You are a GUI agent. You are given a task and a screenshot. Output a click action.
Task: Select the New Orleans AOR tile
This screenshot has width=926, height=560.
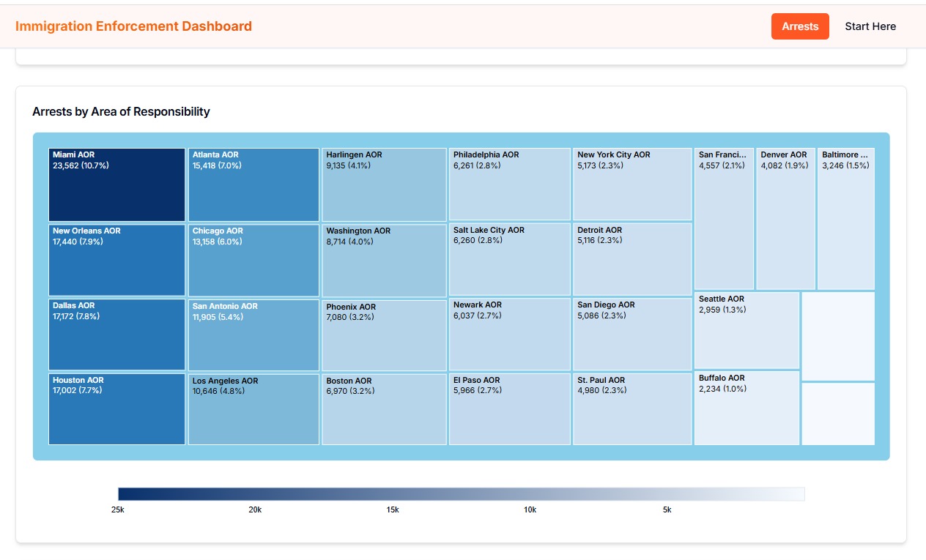click(x=116, y=260)
